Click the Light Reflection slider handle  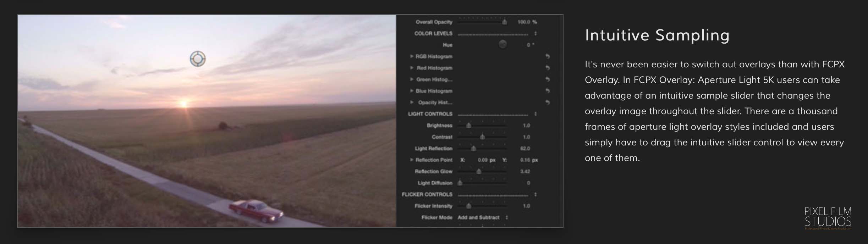tap(473, 148)
